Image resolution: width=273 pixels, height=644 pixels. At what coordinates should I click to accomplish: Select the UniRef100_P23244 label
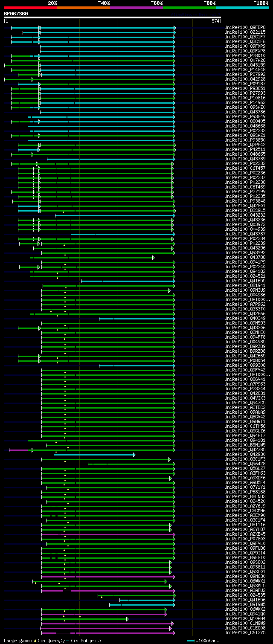pos(244,389)
